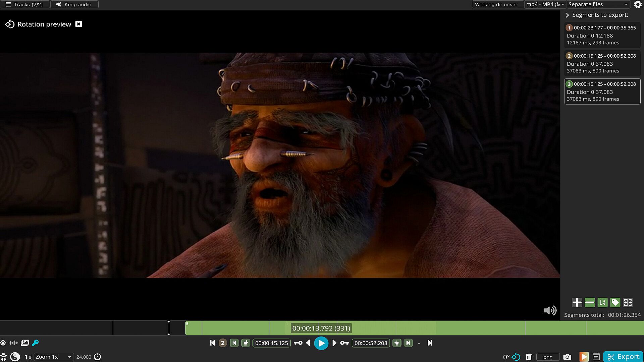The height and width of the screenshot is (362, 644).
Task: Open the Tracks (2/2) menu
Action: coord(24,4)
